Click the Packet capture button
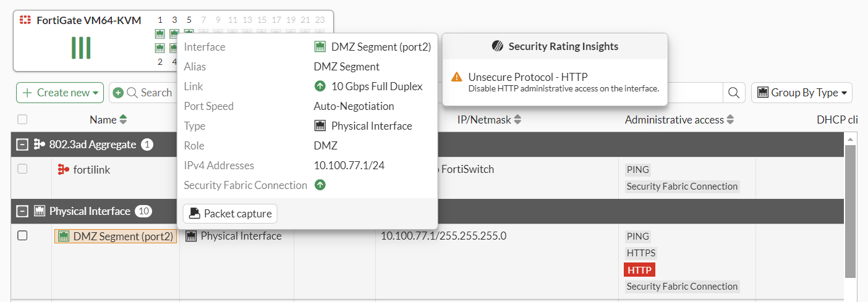Screen dimensions: 868x302 click(230, 214)
